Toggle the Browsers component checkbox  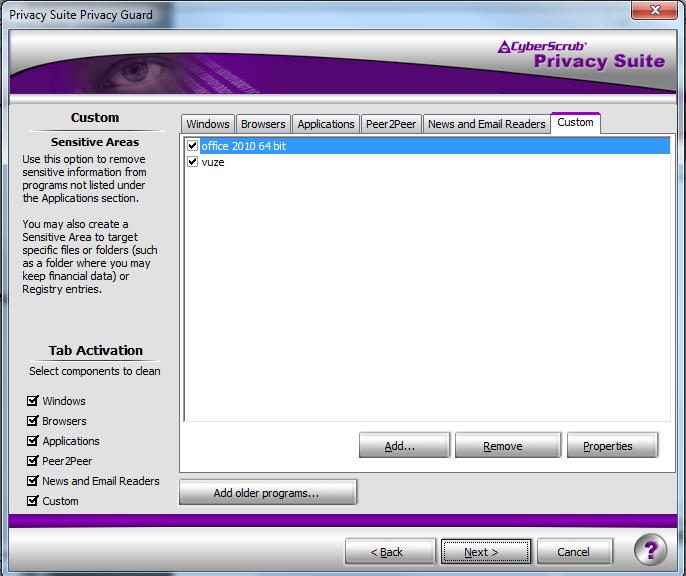[x=32, y=421]
